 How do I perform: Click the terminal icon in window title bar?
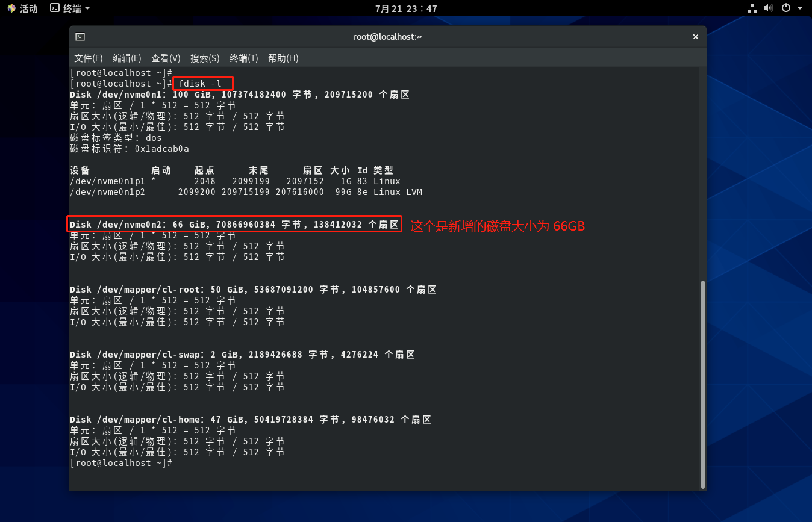[80, 37]
